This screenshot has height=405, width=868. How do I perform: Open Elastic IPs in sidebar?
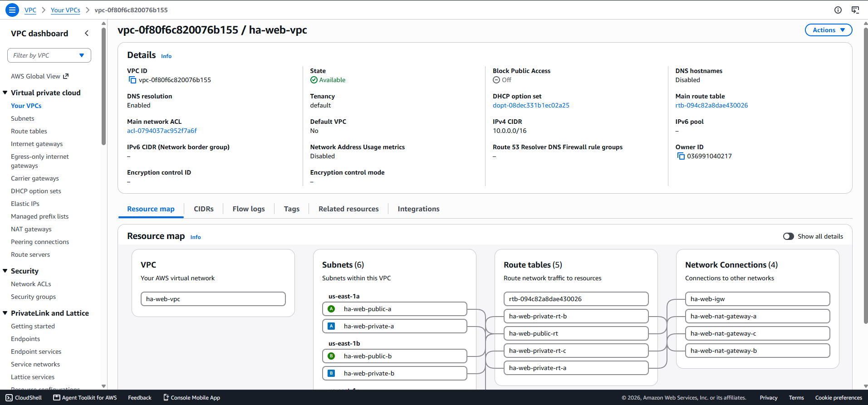click(25, 204)
